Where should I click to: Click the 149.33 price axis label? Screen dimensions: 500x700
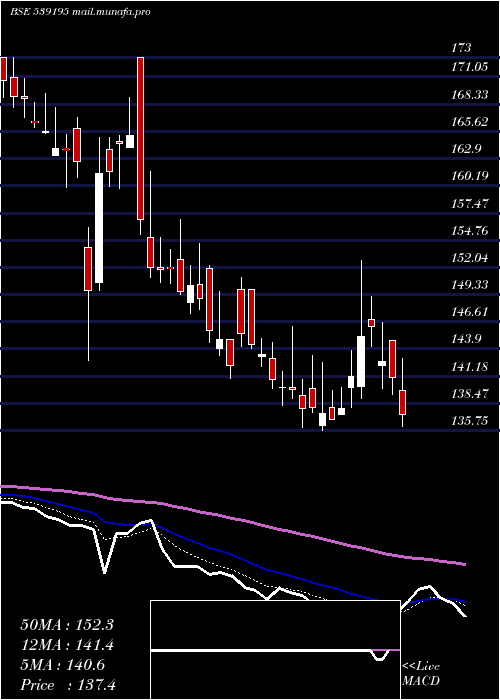click(x=469, y=285)
